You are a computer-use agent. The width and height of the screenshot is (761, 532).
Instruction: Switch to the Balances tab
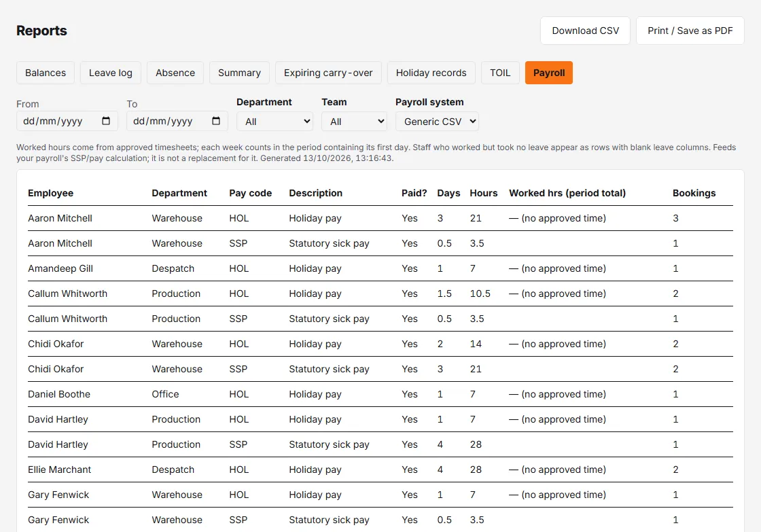(x=46, y=73)
